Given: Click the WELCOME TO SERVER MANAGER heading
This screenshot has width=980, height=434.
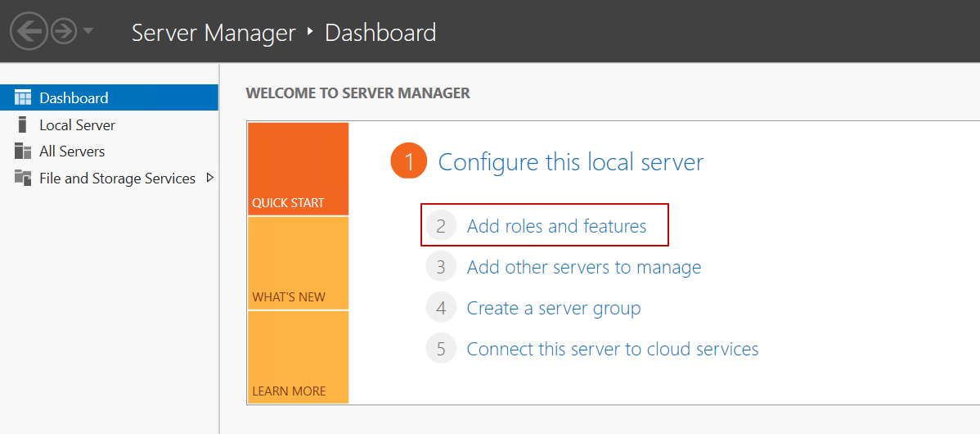Looking at the screenshot, I should [x=358, y=94].
